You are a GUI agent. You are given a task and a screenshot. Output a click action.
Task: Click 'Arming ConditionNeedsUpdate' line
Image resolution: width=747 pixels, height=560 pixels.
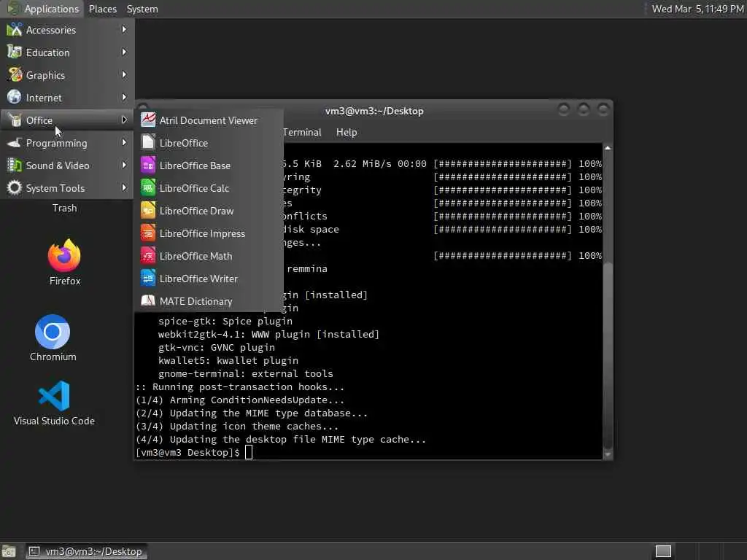239,400
